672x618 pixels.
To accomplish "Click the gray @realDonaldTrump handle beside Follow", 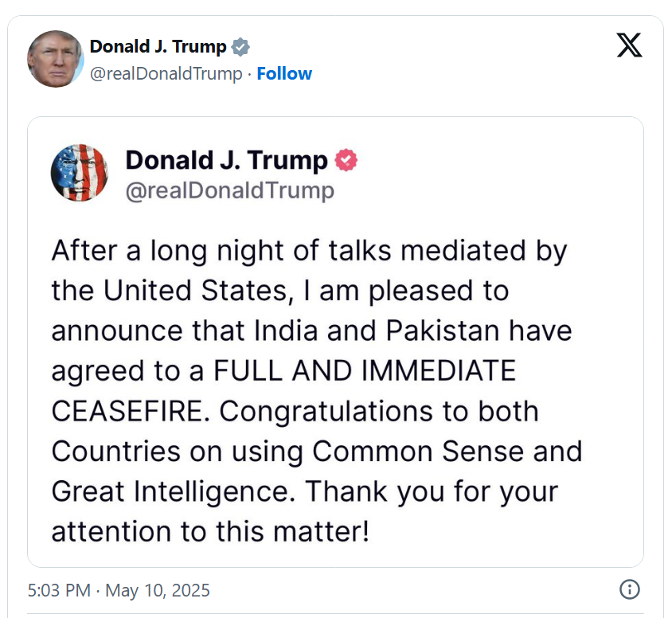I will 166,74.
